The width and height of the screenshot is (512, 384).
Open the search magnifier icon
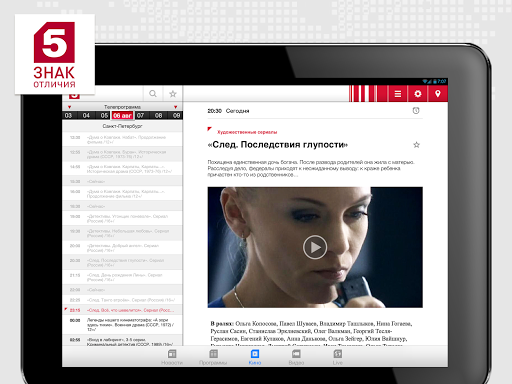pyautogui.click(x=153, y=94)
